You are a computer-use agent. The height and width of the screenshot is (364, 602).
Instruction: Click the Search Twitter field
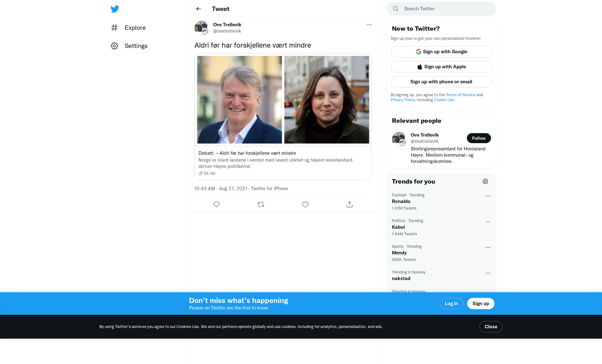tap(445, 9)
